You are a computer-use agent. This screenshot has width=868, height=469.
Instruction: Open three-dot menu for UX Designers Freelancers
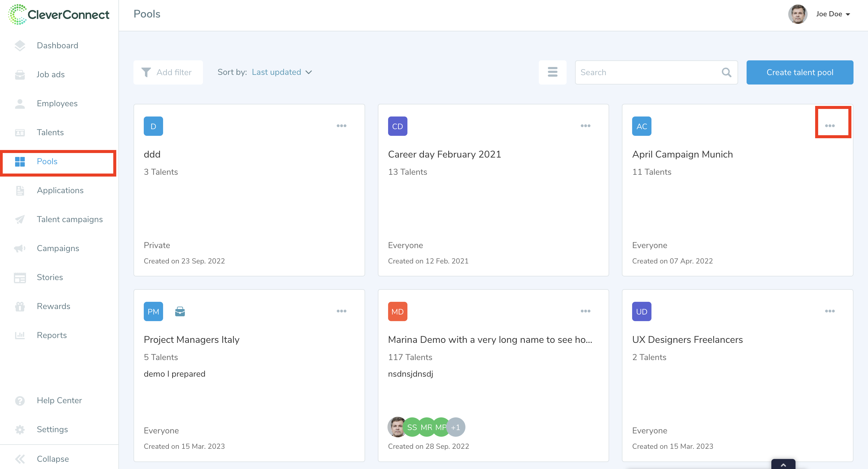pos(830,311)
